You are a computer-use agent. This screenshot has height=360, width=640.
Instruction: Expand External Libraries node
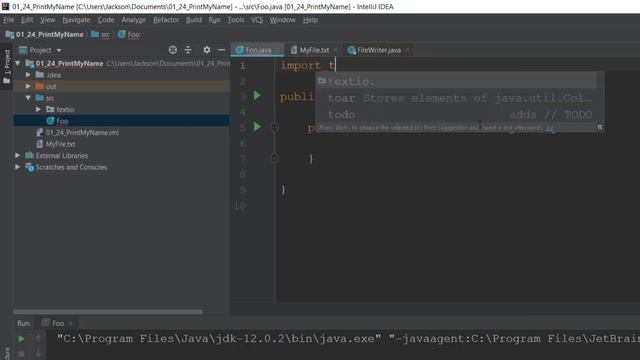click(x=18, y=155)
